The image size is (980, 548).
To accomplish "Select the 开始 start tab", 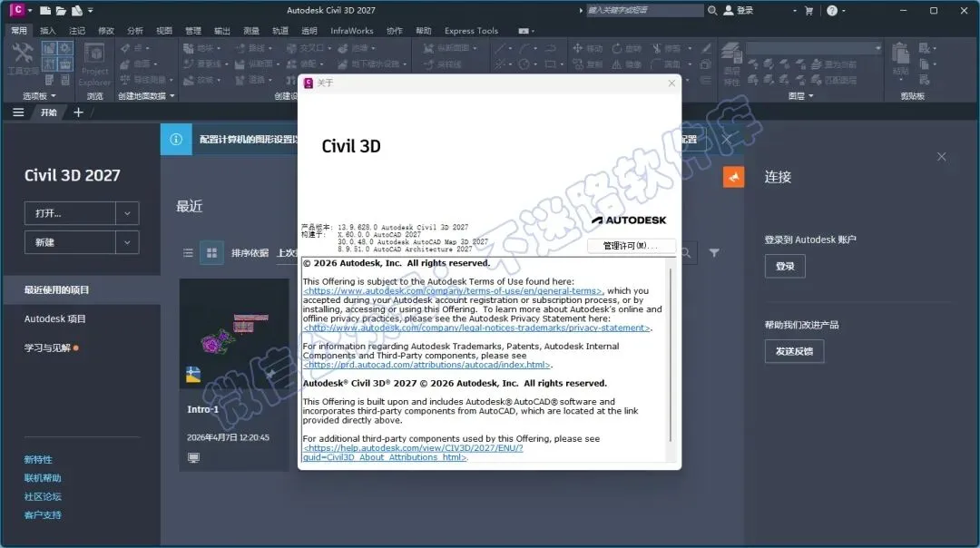I will 49,113.
